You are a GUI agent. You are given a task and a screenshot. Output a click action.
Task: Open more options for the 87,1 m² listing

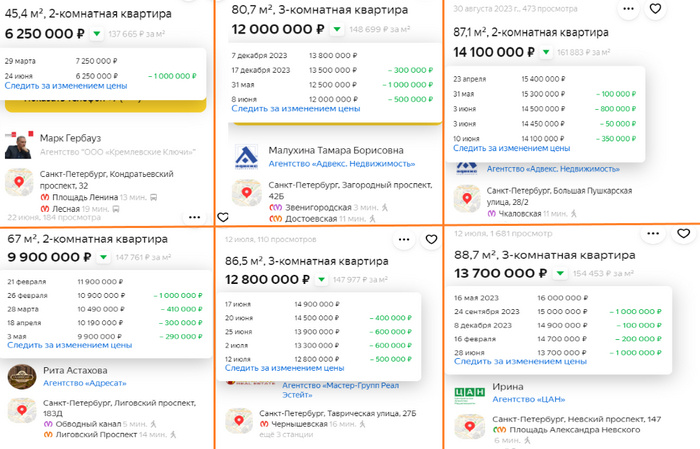point(628,8)
